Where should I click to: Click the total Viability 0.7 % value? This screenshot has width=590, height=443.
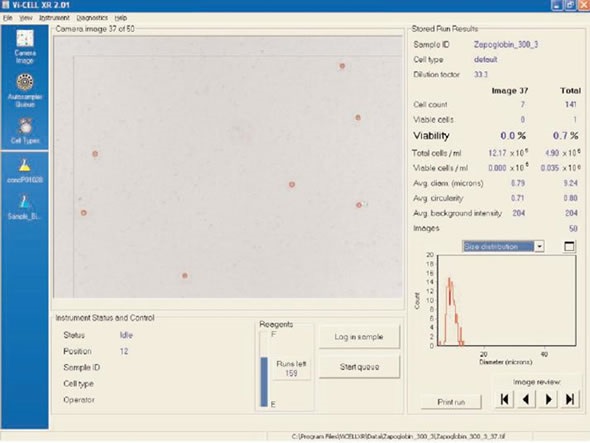[x=566, y=135]
